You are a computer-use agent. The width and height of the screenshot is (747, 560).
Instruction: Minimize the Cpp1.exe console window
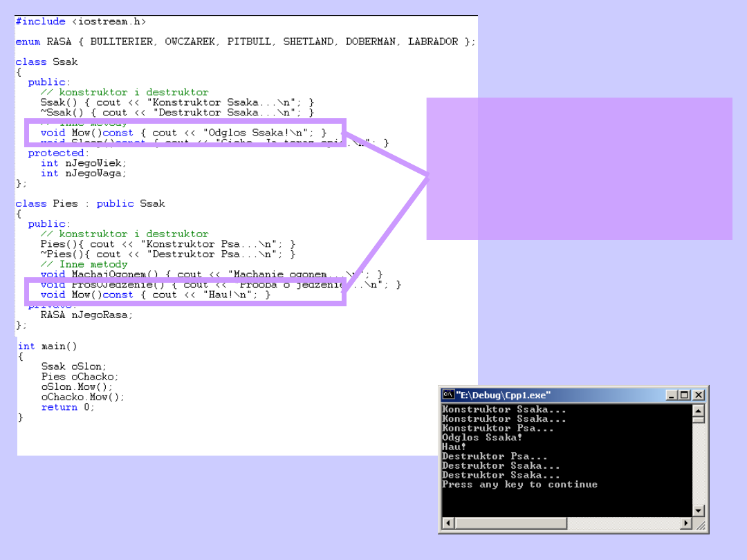pyautogui.click(x=671, y=395)
